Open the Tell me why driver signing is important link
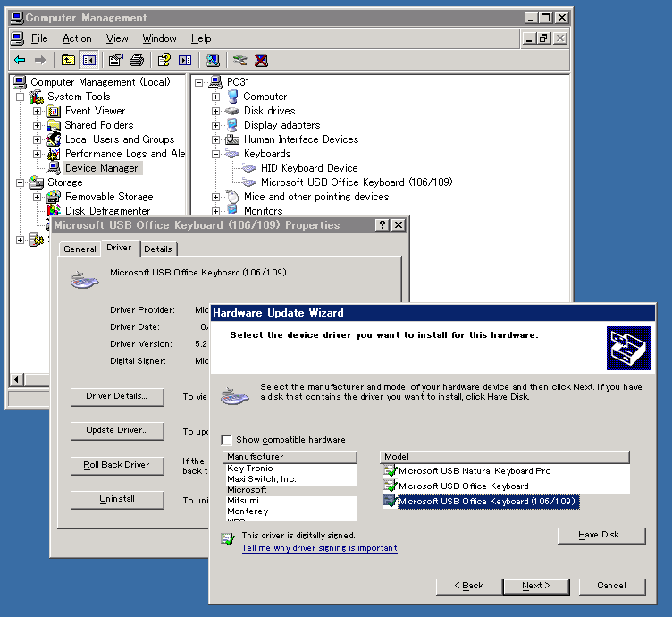The height and width of the screenshot is (617, 672). click(x=319, y=548)
